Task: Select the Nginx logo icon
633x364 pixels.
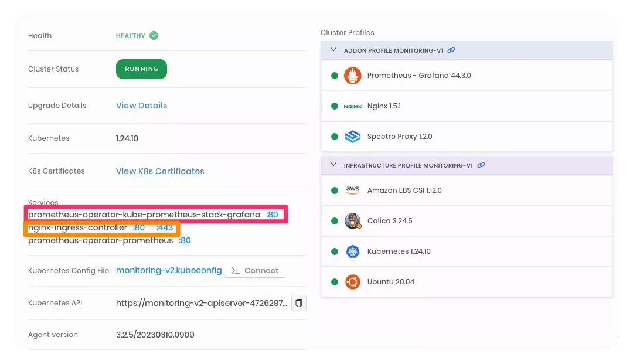Action: click(x=352, y=106)
